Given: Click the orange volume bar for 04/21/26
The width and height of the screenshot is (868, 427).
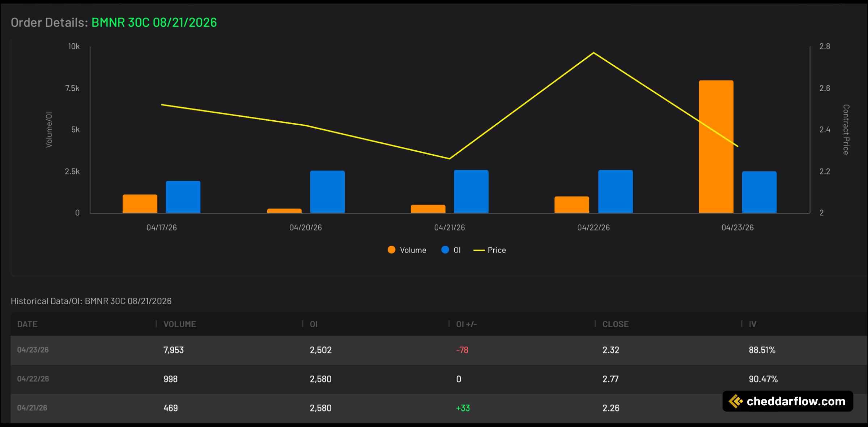Looking at the screenshot, I should pyautogui.click(x=428, y=209).
